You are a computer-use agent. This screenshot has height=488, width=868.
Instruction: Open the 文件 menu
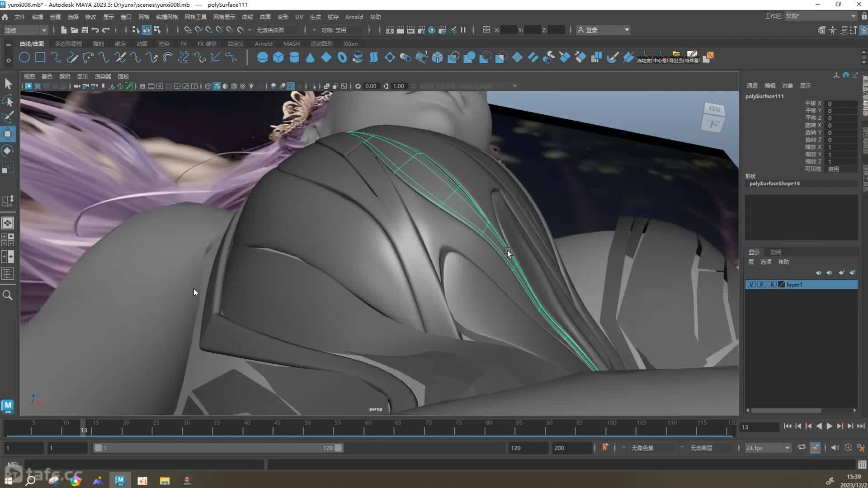tap(19, 17)
